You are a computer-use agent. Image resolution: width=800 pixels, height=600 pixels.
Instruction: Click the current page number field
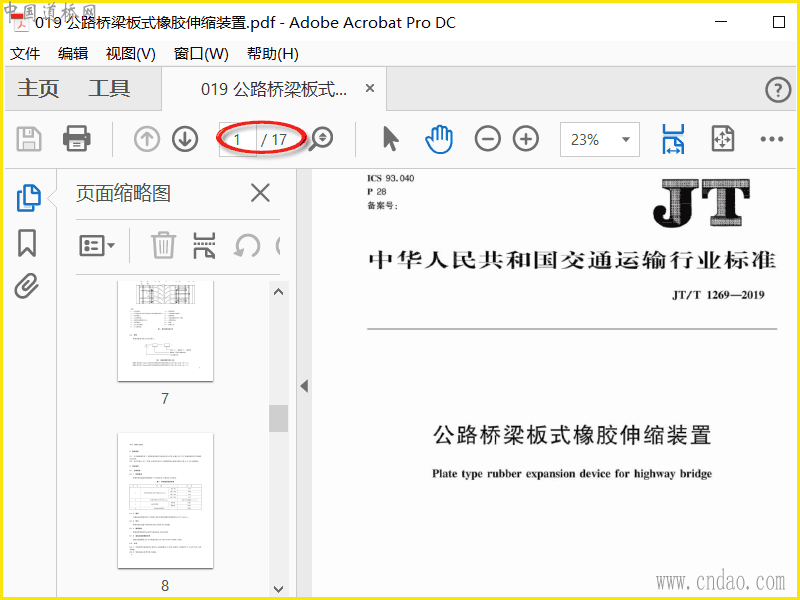[237, 139]
